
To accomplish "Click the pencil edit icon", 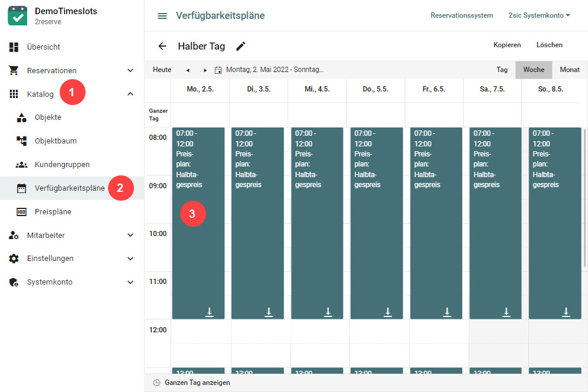I will point(240,46).
